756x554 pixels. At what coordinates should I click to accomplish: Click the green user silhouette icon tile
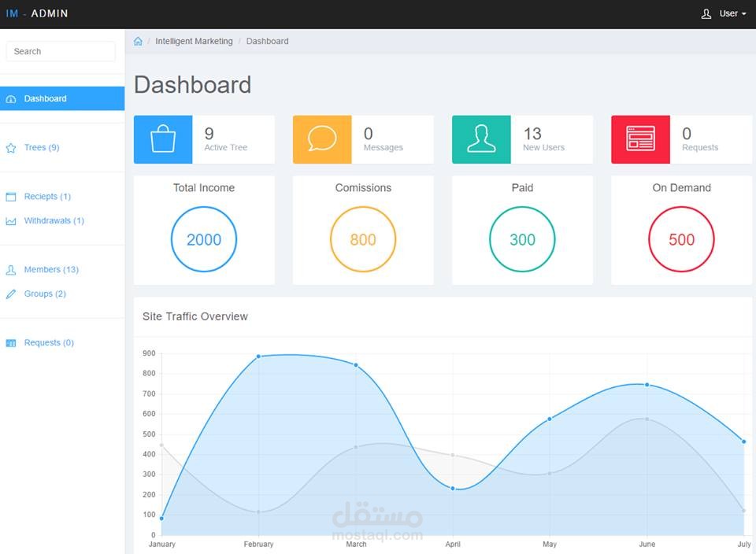[481, 139]
